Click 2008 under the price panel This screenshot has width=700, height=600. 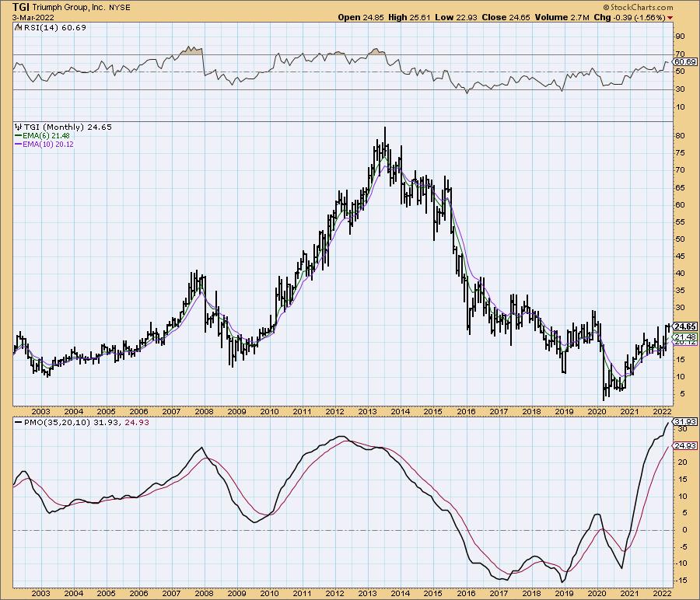[x=204, y=411]
